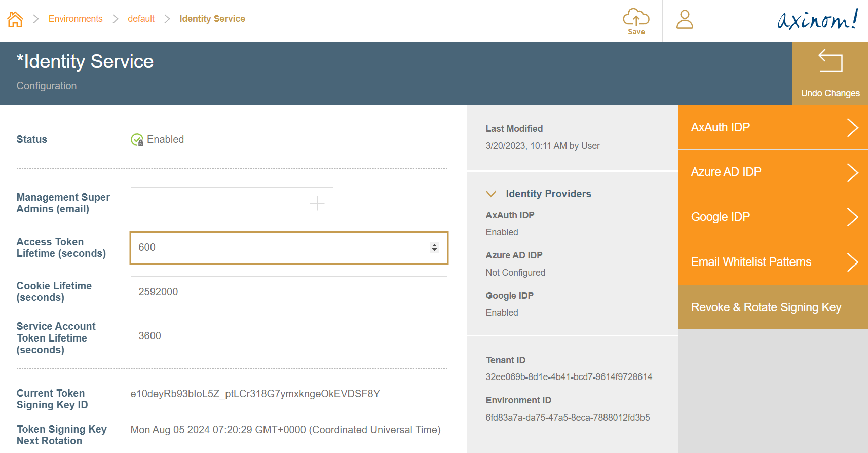
Task: Navigate to the default breadcrumb link
Action: coord(141,19)
